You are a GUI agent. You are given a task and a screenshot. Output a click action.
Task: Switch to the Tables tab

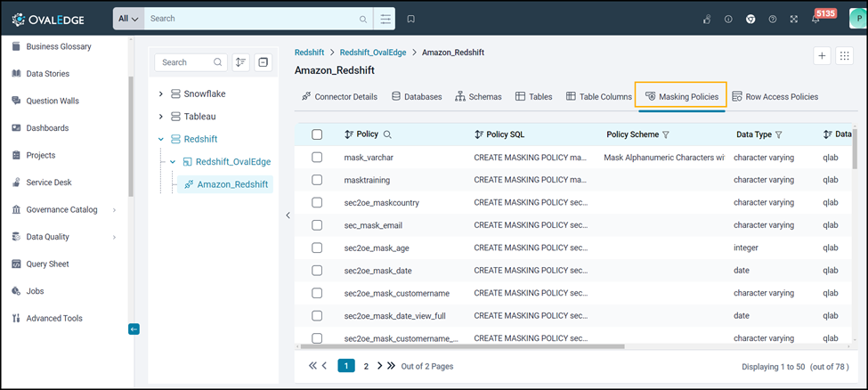click(x=533, y=96)
